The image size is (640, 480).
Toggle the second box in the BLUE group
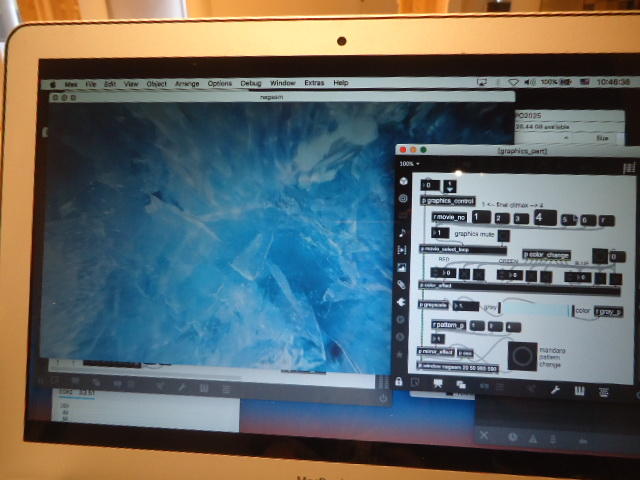pos(616,279)
